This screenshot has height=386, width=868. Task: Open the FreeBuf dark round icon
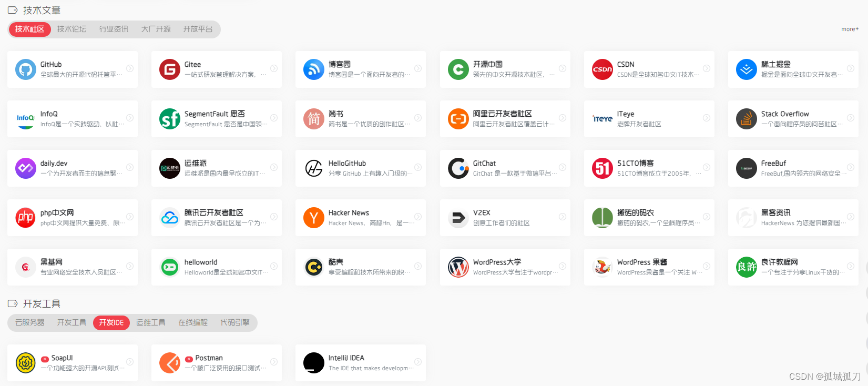coord(746,168)
